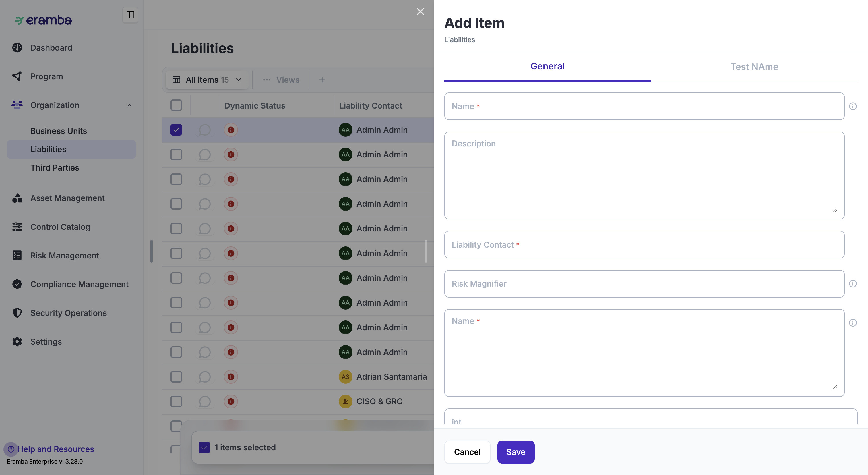
Task: Check the CISO & GRC row checkbox
Action: [x=176, y=401]
